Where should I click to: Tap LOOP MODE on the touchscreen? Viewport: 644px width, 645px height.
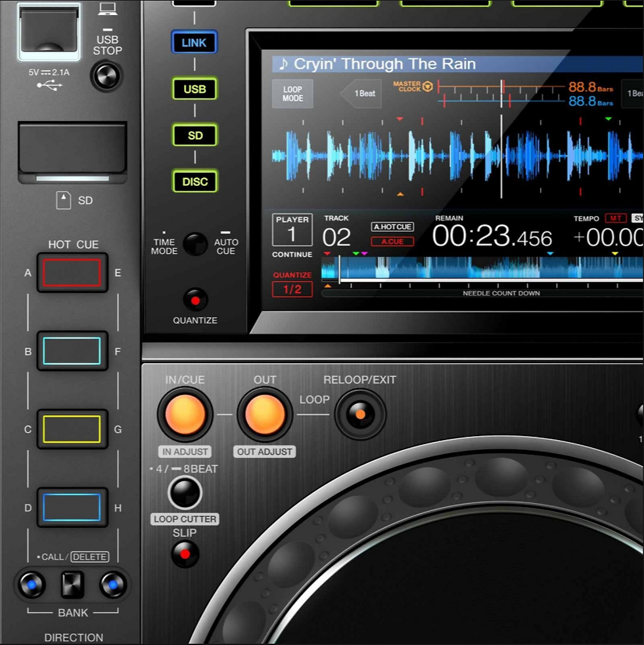(292, 94)
